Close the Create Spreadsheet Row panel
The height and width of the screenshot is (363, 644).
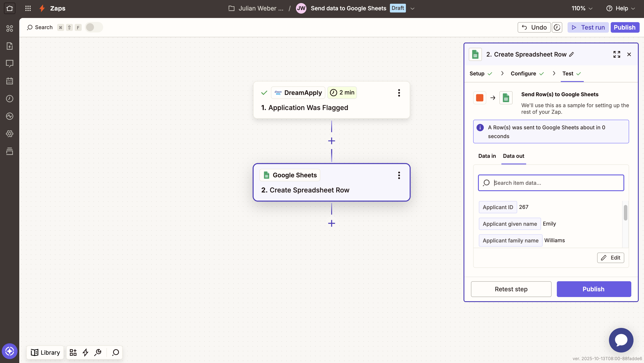(629, 54)
